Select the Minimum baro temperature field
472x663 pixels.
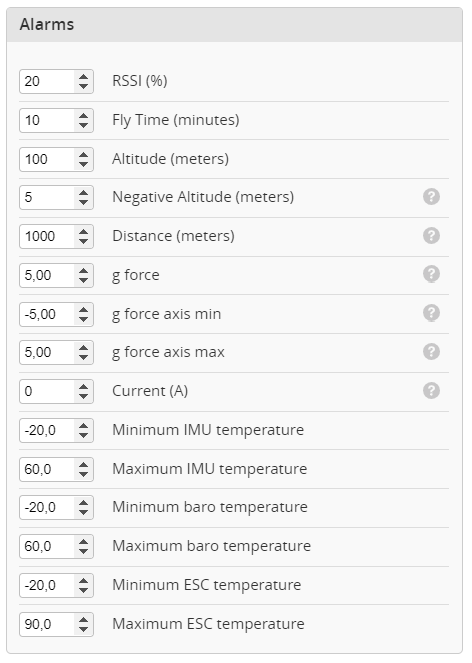coord(47,507)
